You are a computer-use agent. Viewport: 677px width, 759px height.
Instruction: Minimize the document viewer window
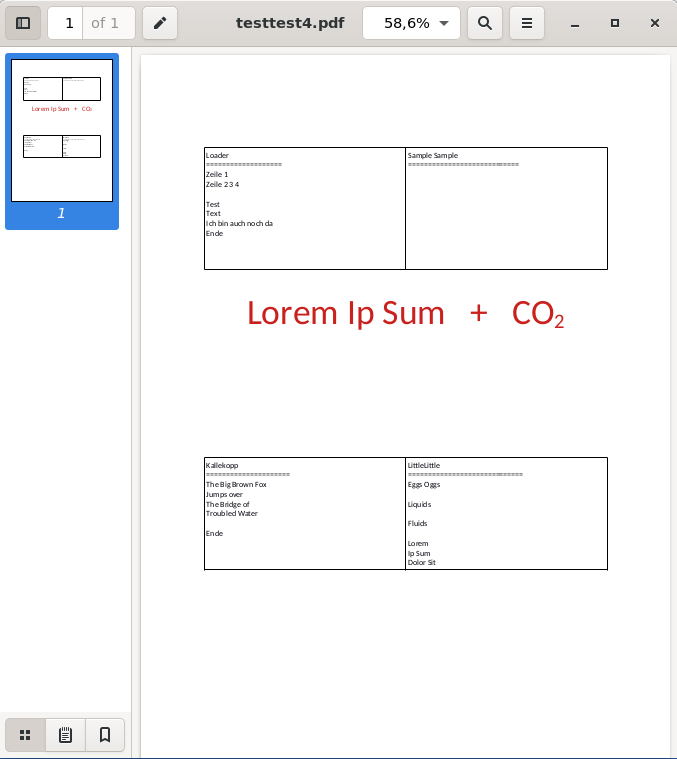576,23
